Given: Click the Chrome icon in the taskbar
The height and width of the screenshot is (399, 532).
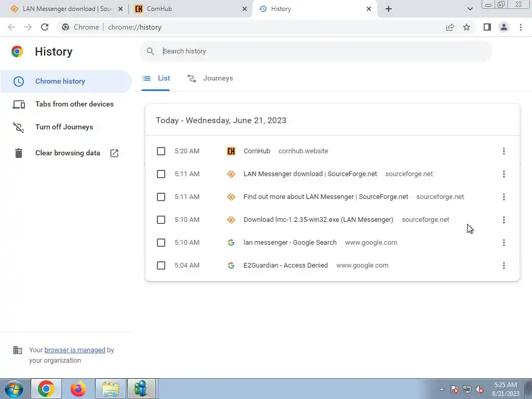Looking at the screenshot, I should tap(46, 389).
